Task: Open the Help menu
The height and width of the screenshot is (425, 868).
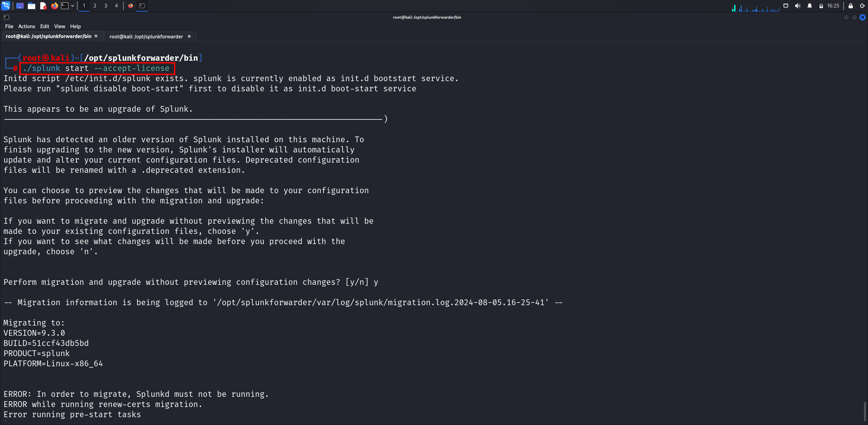Action: [x=75, y=26]
